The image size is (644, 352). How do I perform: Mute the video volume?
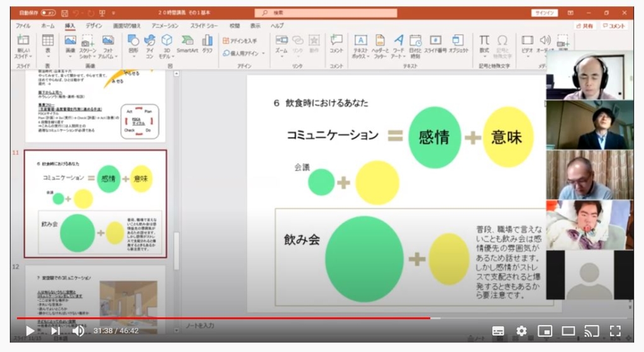tap(78, 331)
